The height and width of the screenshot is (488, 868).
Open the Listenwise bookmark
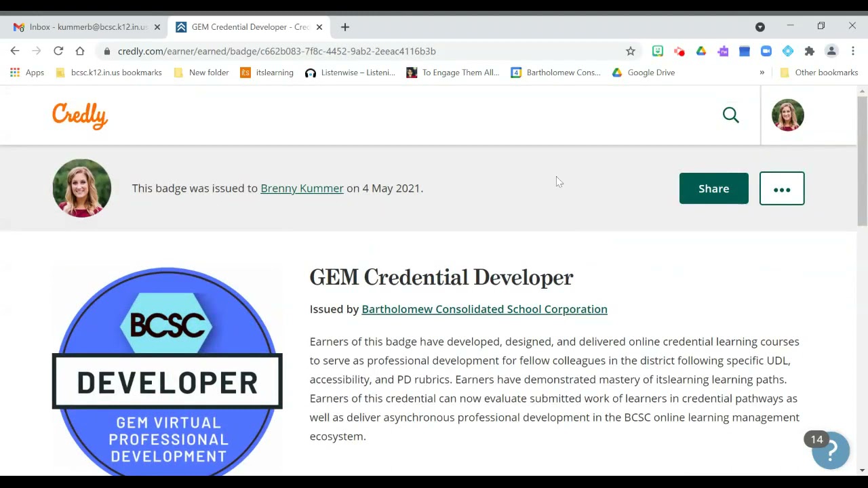click(x=350, y=73)
